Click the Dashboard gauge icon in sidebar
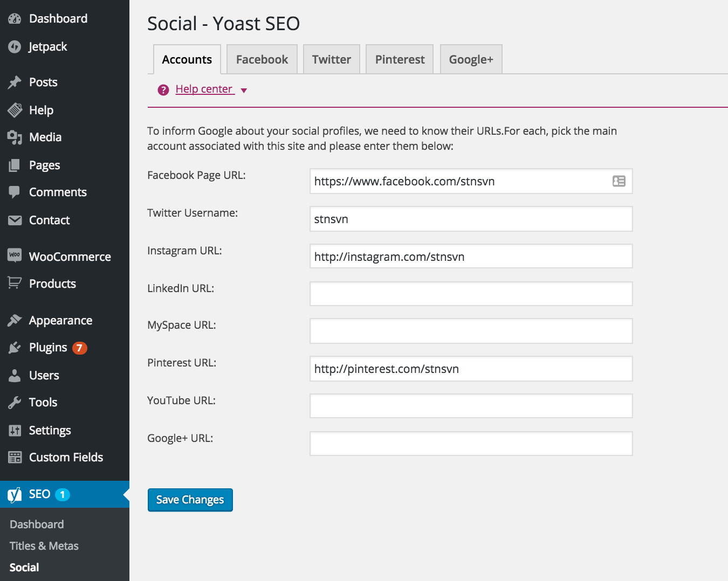Screen dimensions: 728x581 (15, 19)
